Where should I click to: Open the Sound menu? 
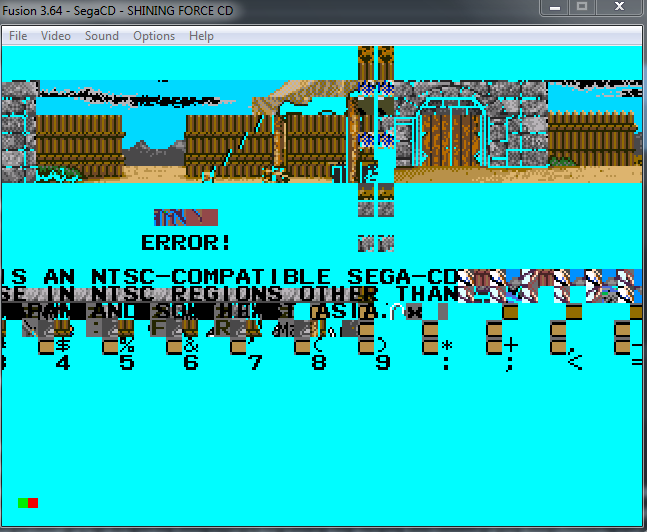(x=101, y=36)
